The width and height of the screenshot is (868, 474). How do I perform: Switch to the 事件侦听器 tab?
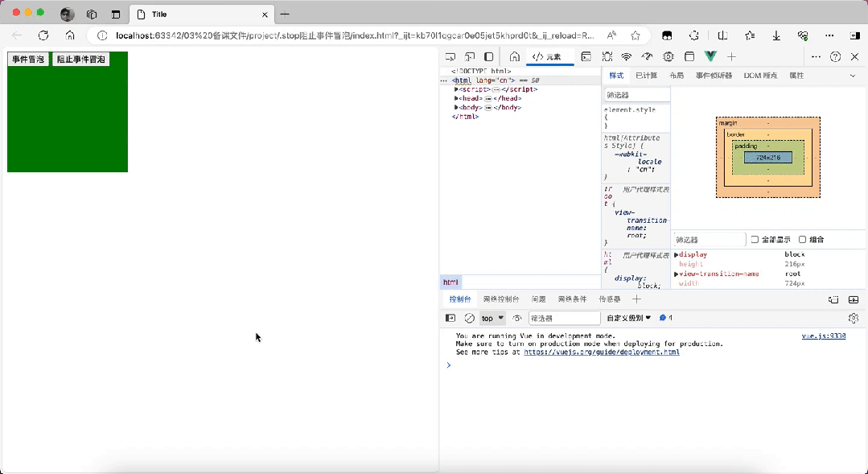point(714,76)
